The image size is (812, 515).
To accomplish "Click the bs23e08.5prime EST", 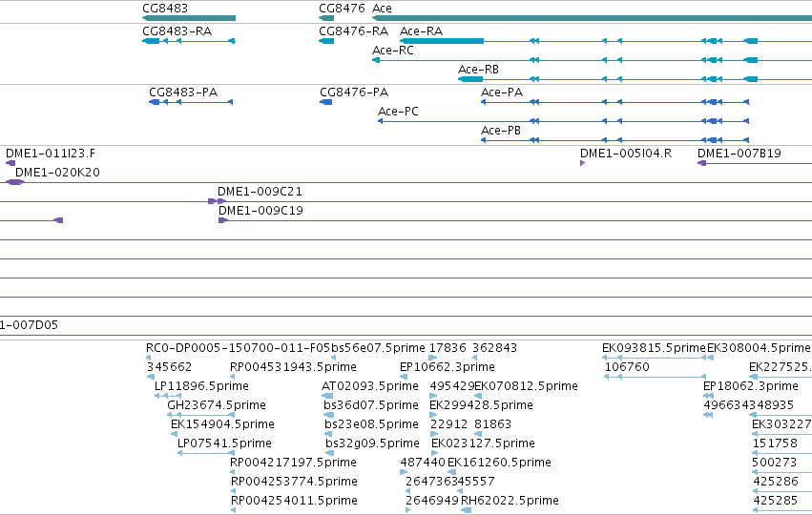I will 371,424.
